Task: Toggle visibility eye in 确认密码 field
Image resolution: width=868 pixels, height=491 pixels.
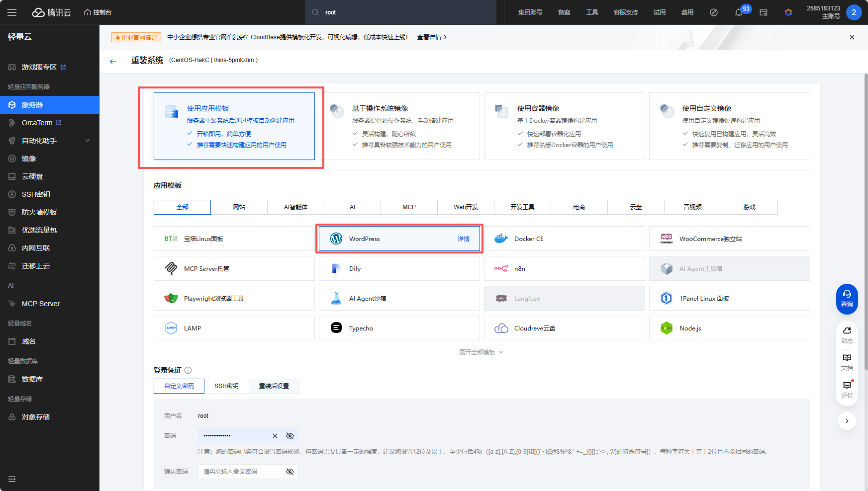Action: [290, 472]
